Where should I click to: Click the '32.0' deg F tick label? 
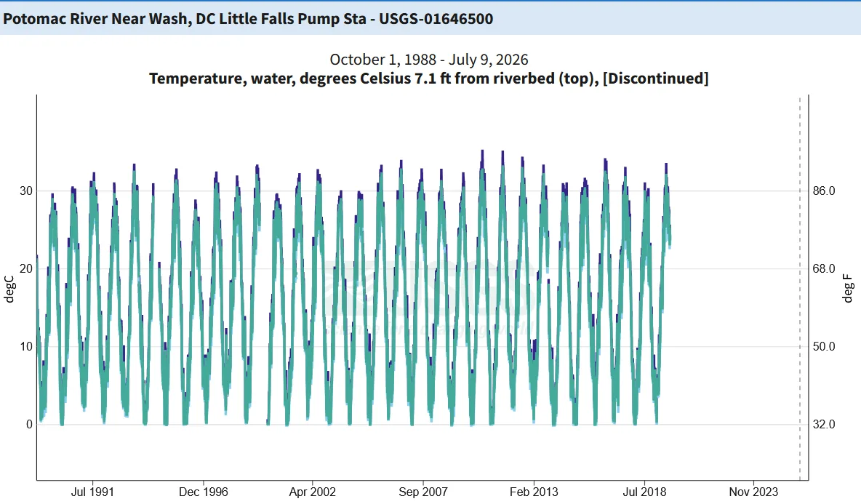824,425
